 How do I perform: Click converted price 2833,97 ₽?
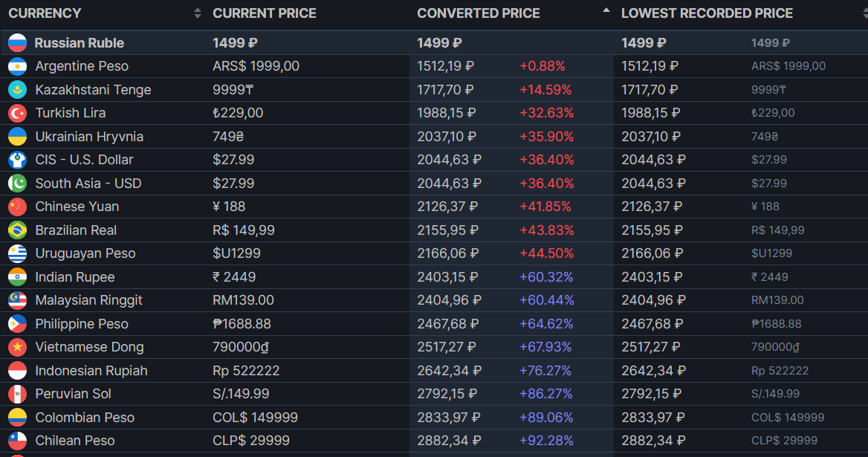click(449, 418)
